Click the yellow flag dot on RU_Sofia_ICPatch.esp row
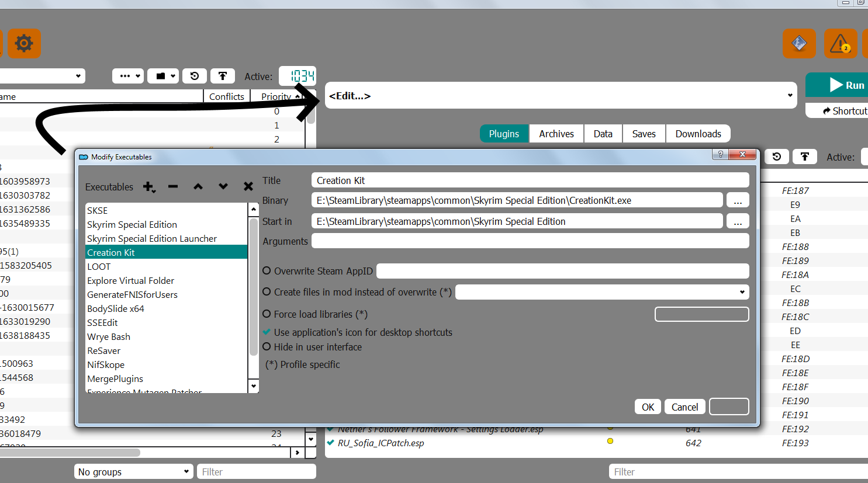 pyautogui.click(x=610, y=441)
